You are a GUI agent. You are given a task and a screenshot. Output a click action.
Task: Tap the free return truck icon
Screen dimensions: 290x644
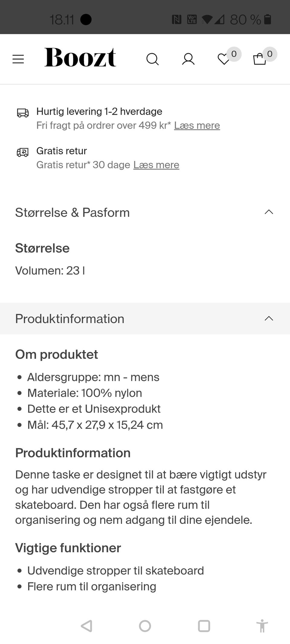[23, 152]
